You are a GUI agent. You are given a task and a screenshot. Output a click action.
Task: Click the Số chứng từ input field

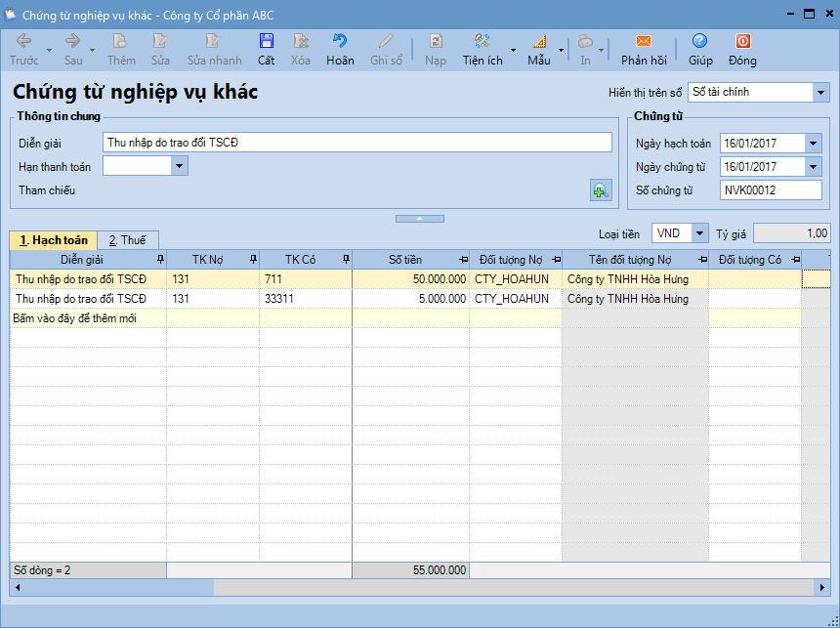770,190
